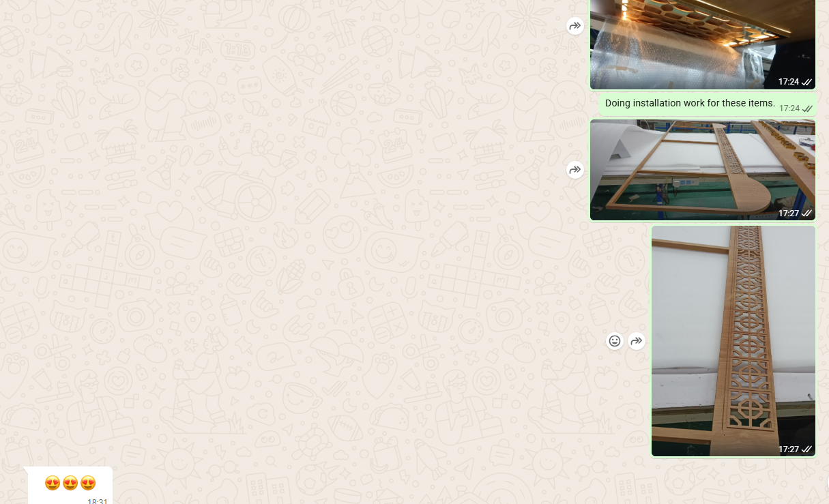Click forward icon beside tall lattice photo

tap(637, 341)
